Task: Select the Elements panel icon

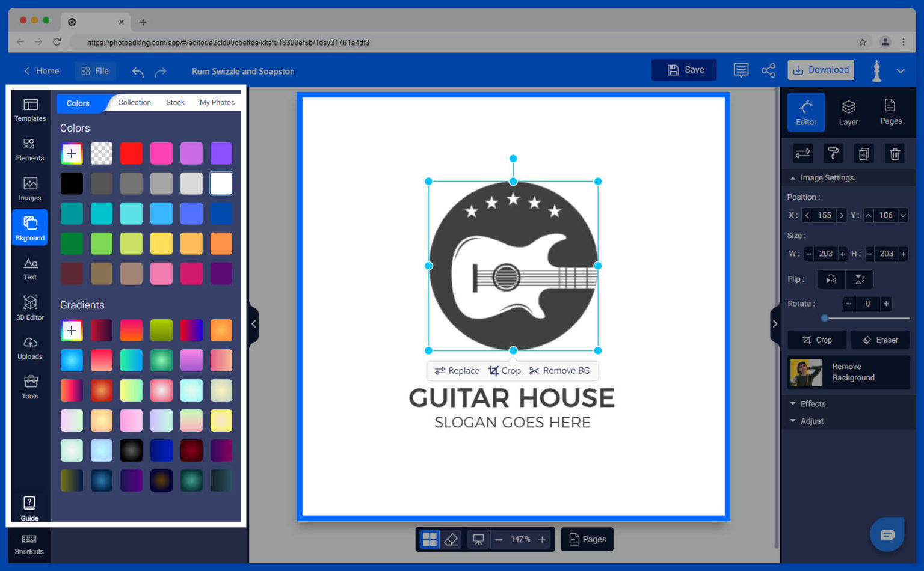Action: click(x=29, y=150)
